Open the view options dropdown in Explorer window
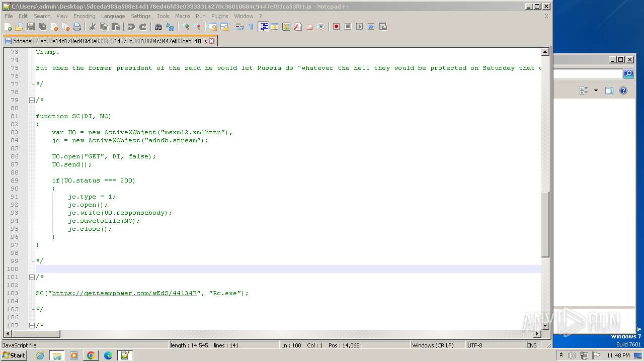 pos(596,90)
